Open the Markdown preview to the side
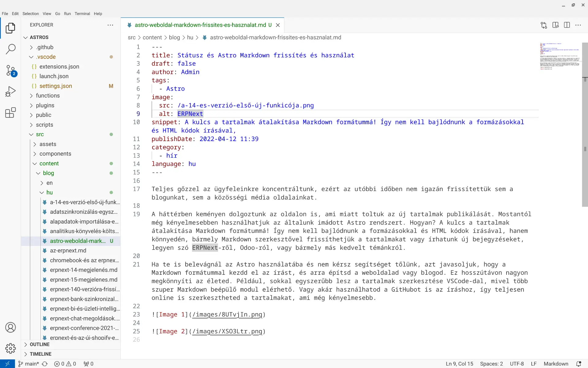The image size is (588, 368). pyautogui.click(x=555, y=25)
